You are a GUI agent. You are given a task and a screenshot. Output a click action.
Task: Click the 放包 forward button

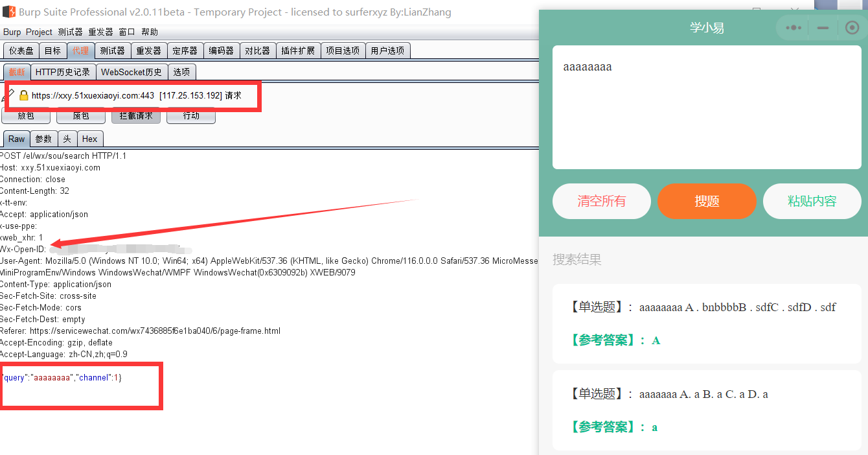(26, 116)
